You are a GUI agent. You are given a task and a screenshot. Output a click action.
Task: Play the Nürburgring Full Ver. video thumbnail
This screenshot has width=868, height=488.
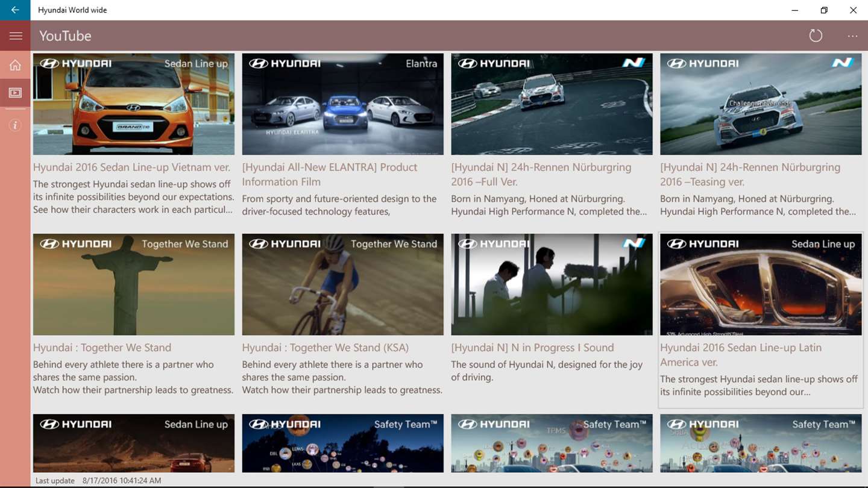tap(552, 104)
